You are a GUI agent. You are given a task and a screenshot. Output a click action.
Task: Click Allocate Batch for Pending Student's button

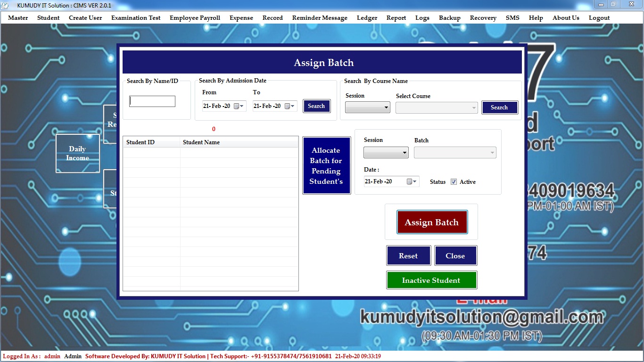(x=326, y=165)
